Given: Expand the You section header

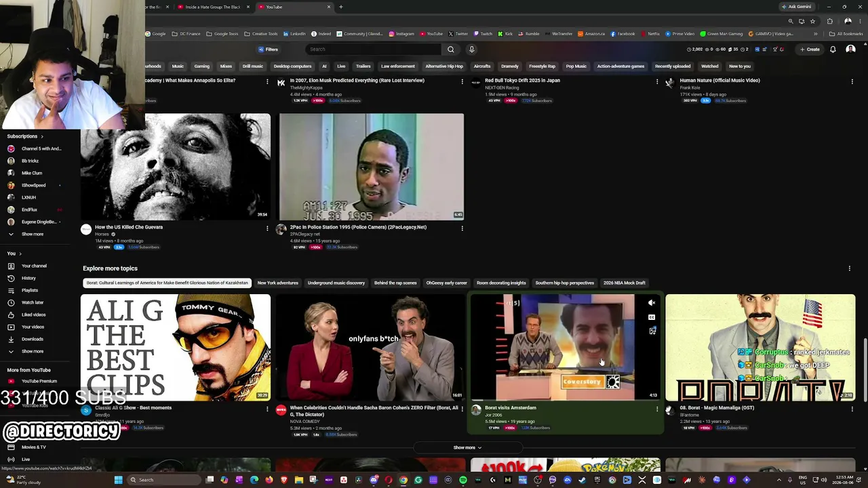Looking at the screenshot, I should [x=14, y=253].
